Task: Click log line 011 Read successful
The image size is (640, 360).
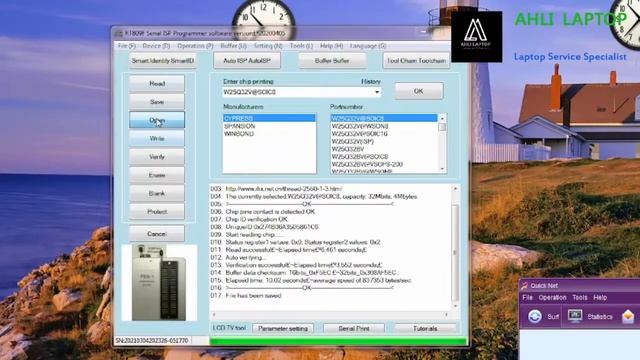Action: 289,250
